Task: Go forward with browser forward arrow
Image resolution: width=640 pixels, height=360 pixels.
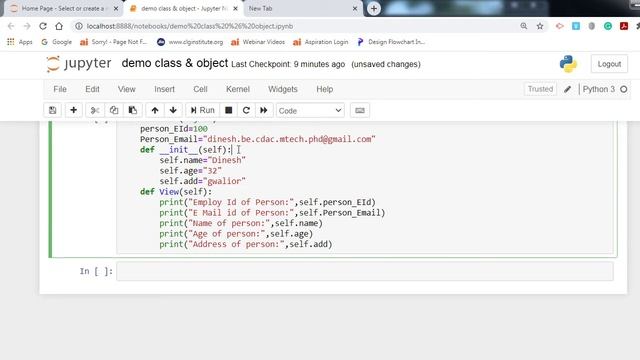Action: click(27, 26)
